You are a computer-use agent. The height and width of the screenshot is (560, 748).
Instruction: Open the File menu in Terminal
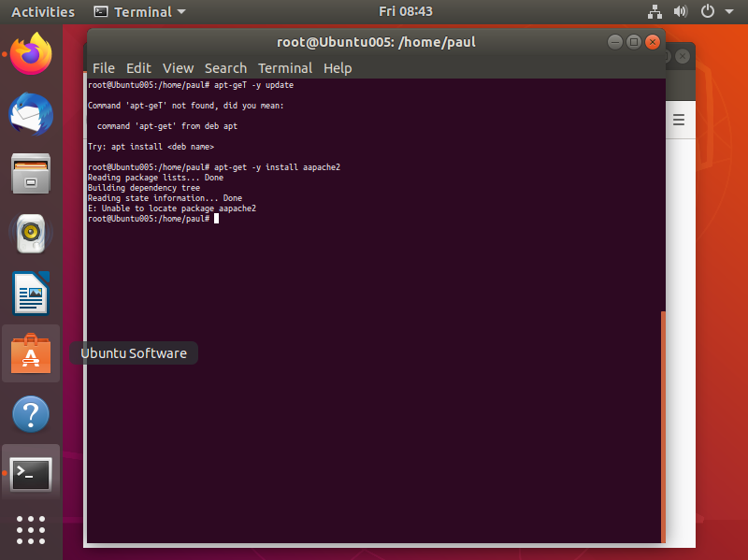104,68
